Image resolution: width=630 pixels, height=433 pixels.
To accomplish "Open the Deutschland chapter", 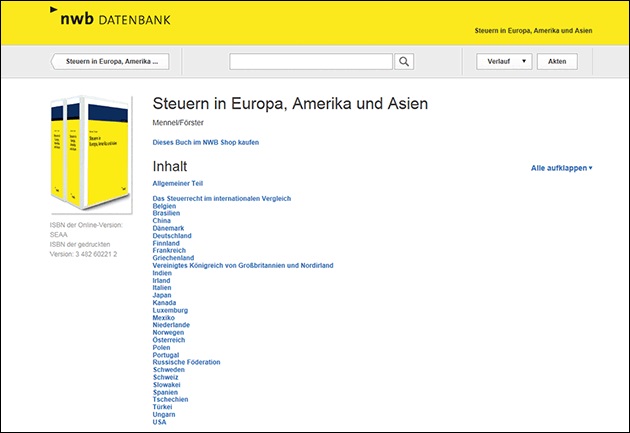I will click(x=174, y=236).
